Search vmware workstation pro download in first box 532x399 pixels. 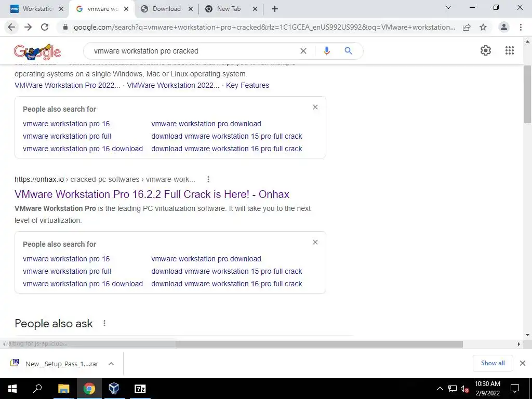pyautogui.click(x=206, y=124)
